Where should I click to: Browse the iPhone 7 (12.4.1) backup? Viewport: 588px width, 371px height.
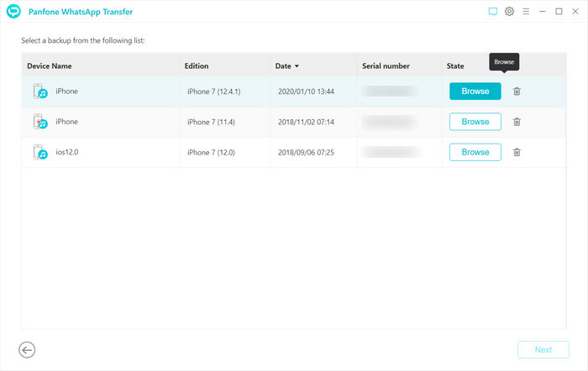[x=475, y=91]
